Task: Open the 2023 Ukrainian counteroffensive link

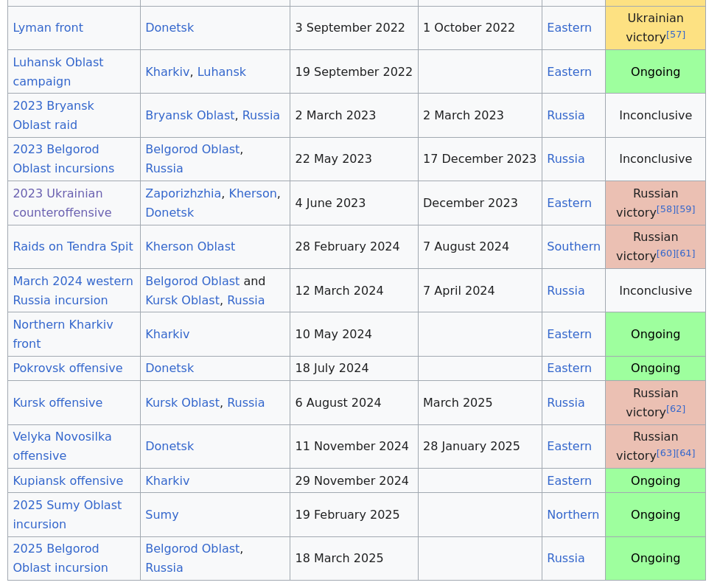Action: (62, 203)
